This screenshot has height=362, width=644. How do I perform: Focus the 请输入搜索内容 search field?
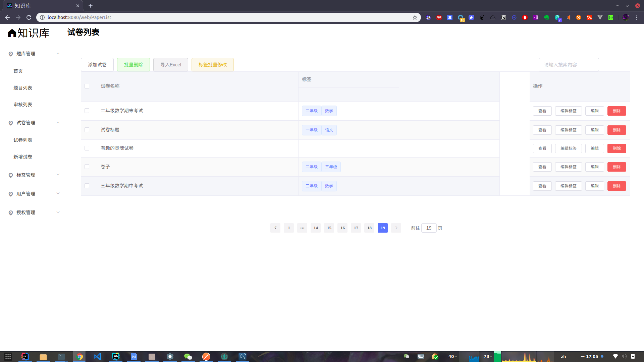[x=569, y=65]
